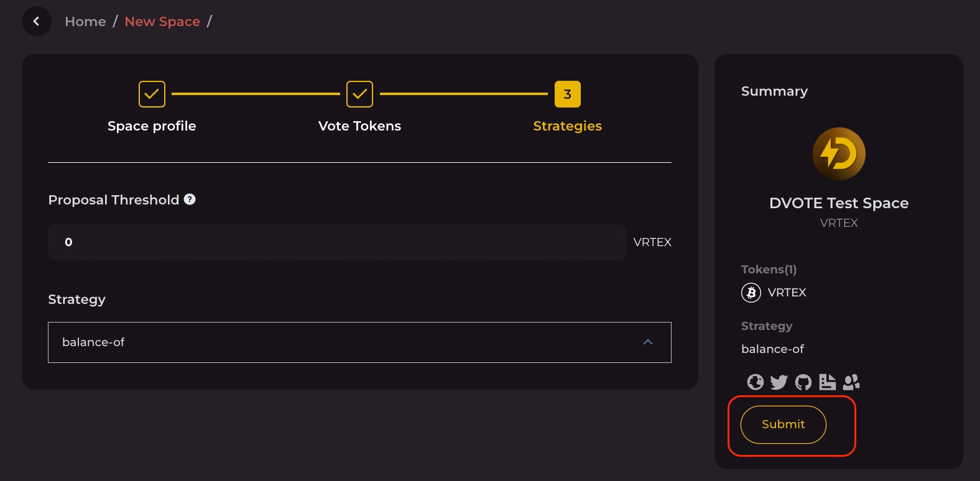Image resolution: width=980 pixels, height=481 pixels.
Task: Go to the Space profile step label
Action: (x=152, y=126)
